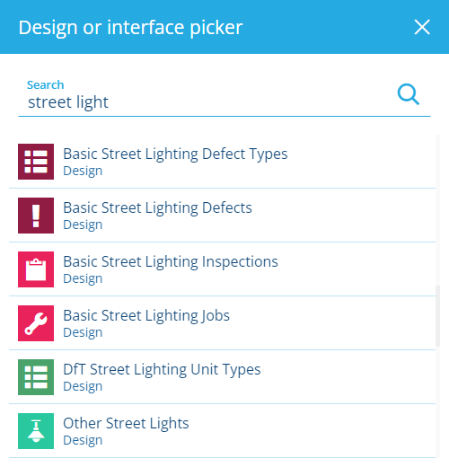This screenshot has height=476, width=449.
Task: Click Design subtitle under Other Street Lights
Action: coord(83,440)
